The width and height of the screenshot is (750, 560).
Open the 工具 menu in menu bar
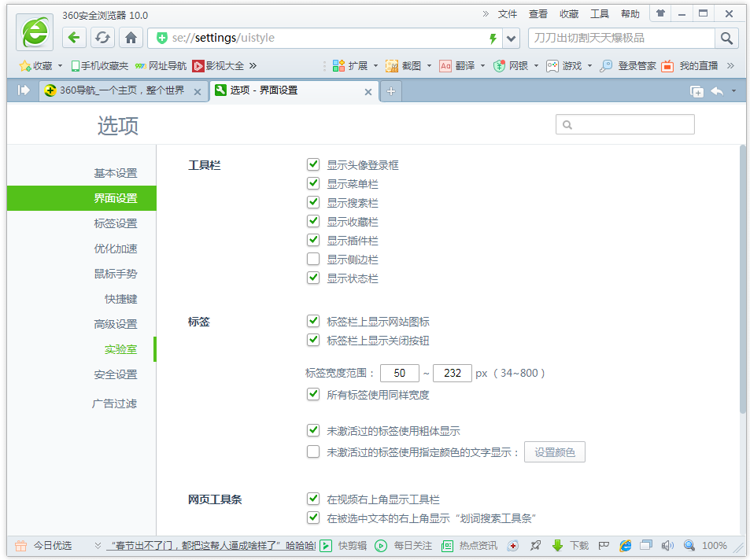600,14
